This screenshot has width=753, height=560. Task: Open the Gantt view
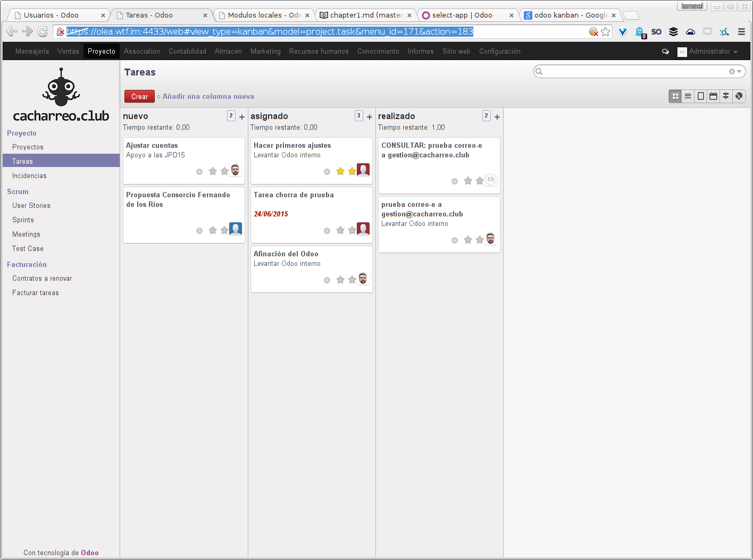[726, 96]
